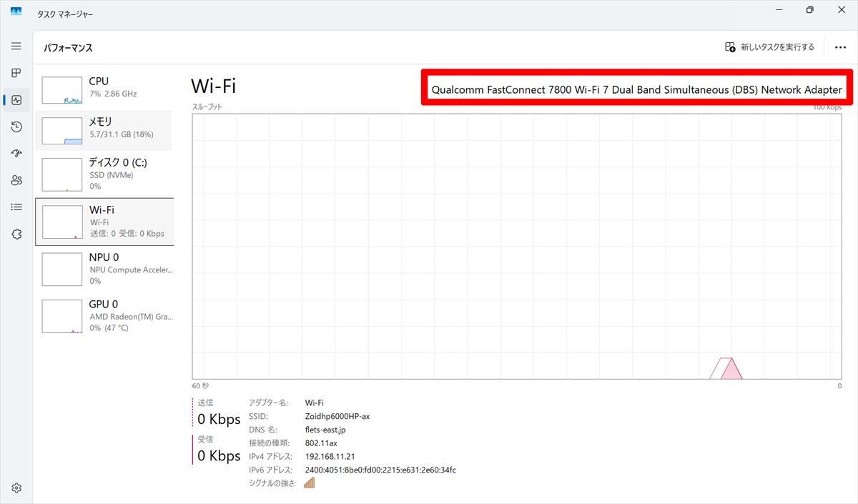The width and height of the screenshot is (858, 504).
Task: Click the Qualcomm FastConnect 7800 adapter name
Action: point(637,90)
